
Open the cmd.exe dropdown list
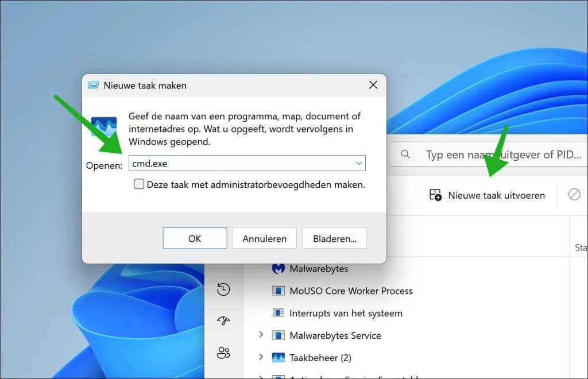[357, 163]
